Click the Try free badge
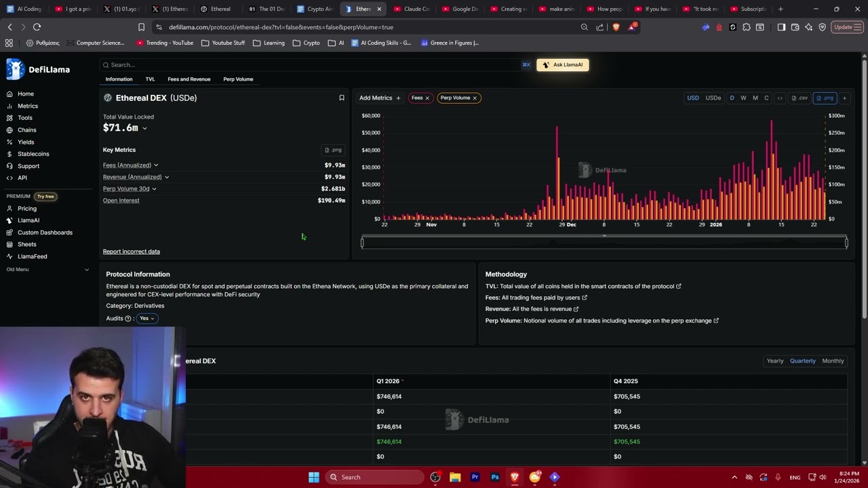 (x=45, y=197)
